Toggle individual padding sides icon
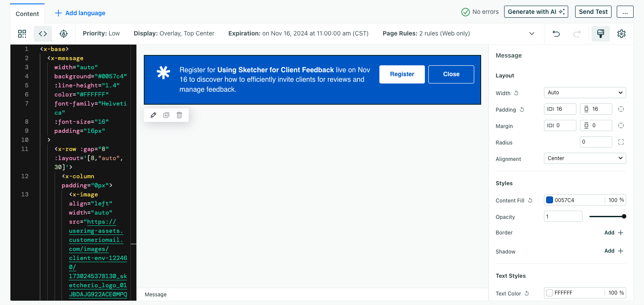 tap(621, 109)
